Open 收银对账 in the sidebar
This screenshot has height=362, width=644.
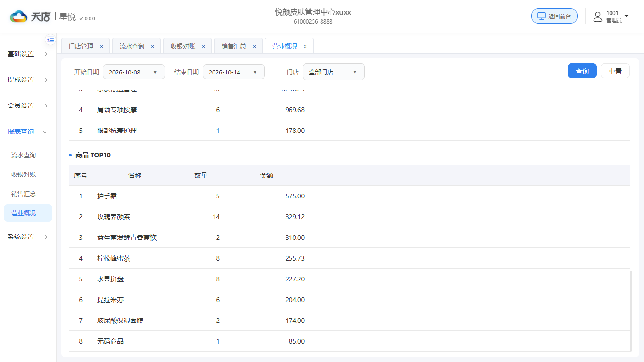click(x=24, y=174)
